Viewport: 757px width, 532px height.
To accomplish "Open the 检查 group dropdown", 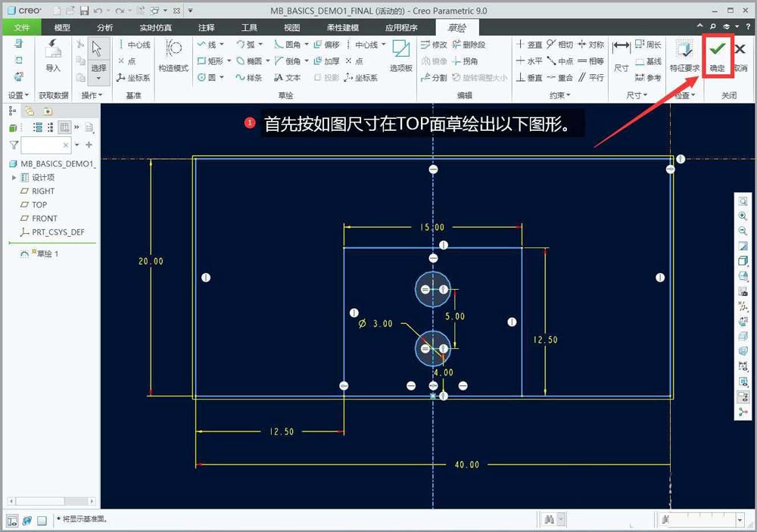I will click(685, 95).
